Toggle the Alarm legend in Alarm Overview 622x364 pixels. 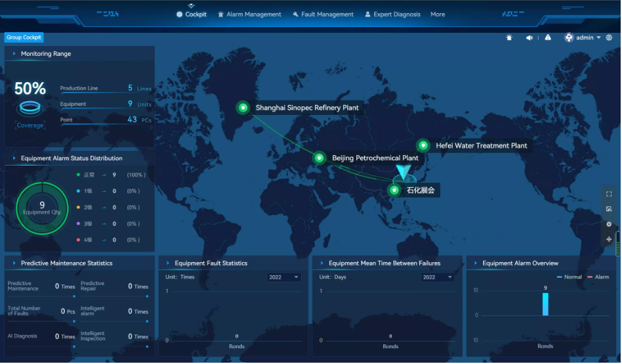tap(598, 277)
